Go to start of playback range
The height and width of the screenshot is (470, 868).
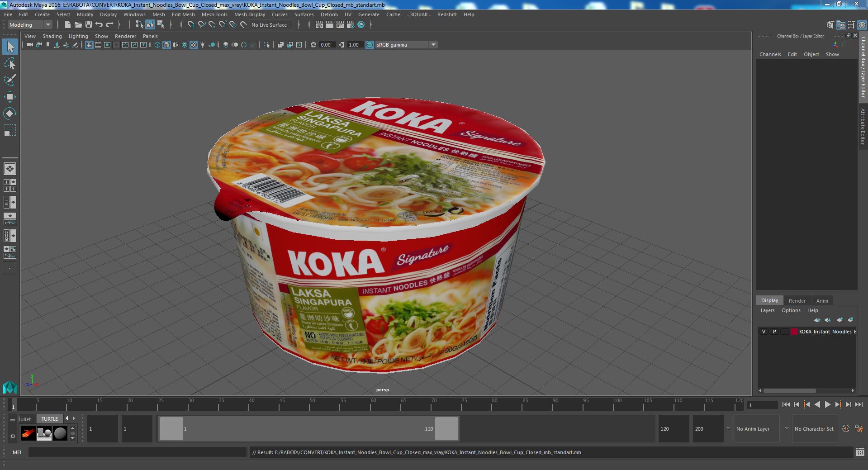click(786, 405)
